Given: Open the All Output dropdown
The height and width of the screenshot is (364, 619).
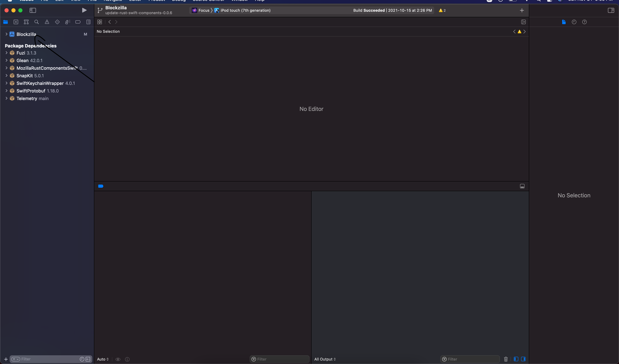Looking at the screenshot, I should pyautogui.click(x=325, y=359).
